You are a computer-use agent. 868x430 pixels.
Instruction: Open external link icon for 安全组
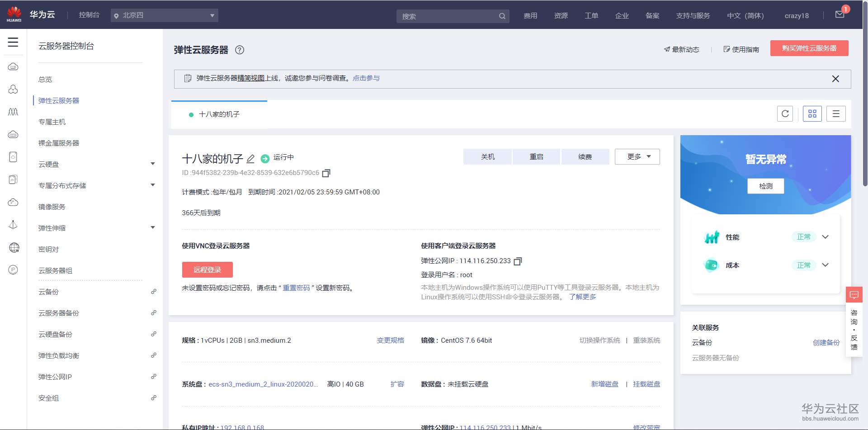(154, 398)
